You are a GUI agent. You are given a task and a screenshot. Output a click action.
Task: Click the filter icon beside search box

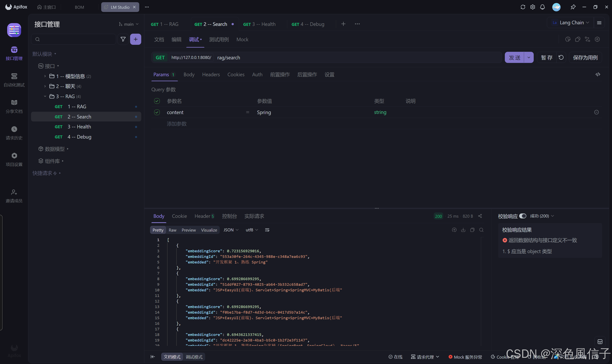pyautogui.click(x=123, y=39)
